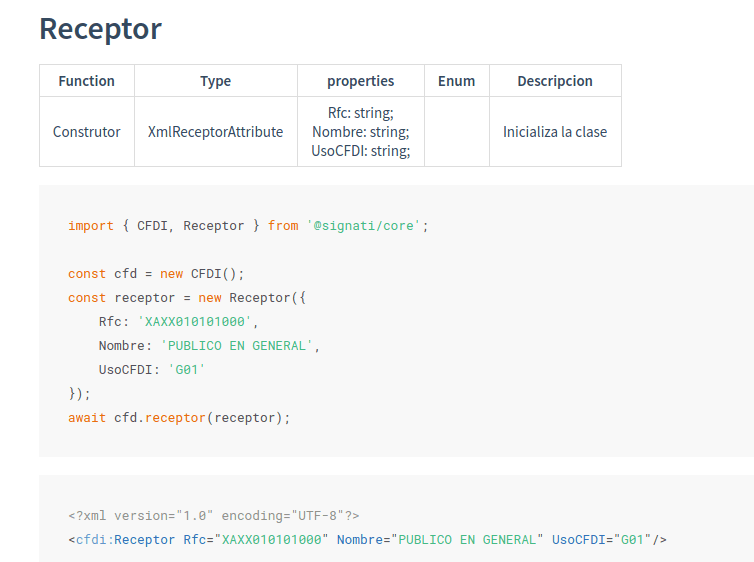Select the Type column header
The height and width of the screenshot is (562, 754).
(215, 81)
